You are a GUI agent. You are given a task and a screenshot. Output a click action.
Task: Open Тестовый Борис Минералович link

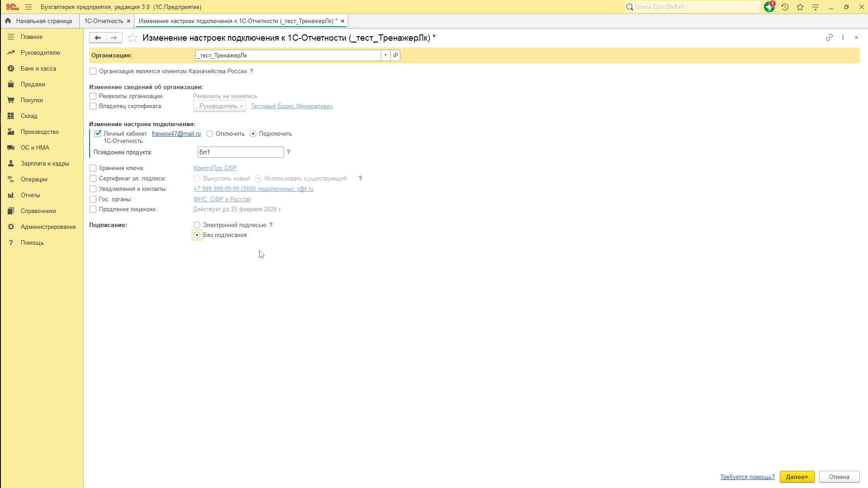point(292,106)
